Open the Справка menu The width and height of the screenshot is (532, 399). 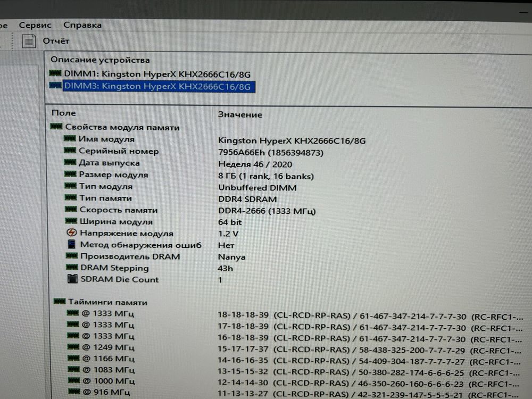coord(82,25)
